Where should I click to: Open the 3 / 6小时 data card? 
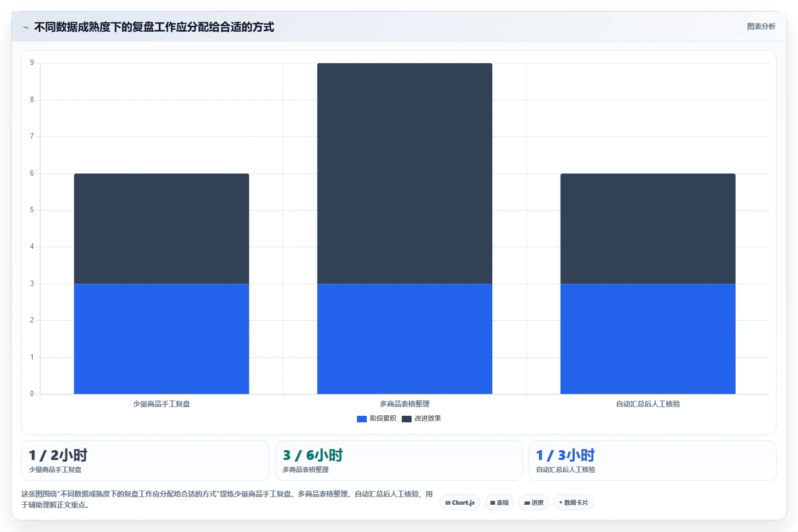click(x=399, y=461)
